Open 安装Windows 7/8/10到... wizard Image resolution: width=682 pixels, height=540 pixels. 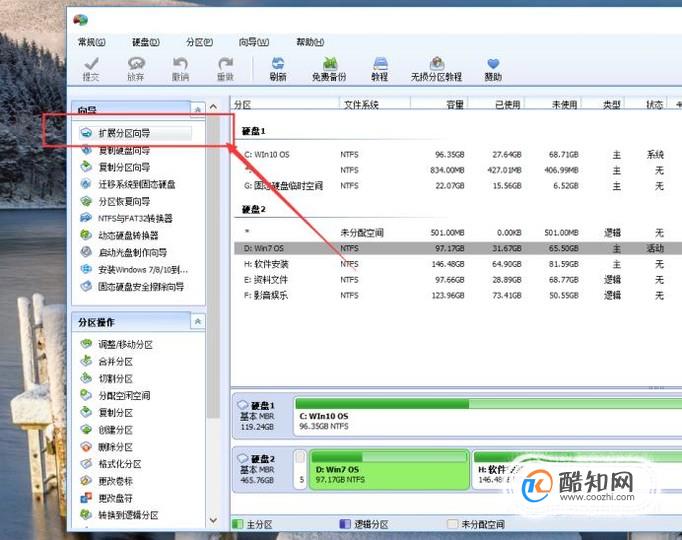pos(134,270)
